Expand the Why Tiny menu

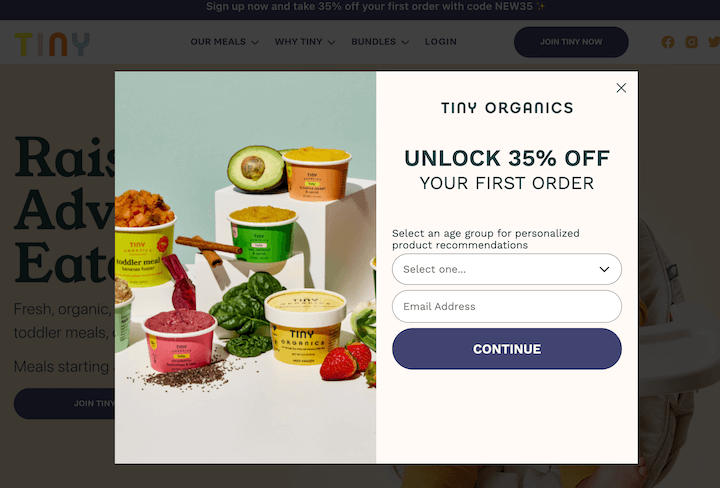(305, 42)
